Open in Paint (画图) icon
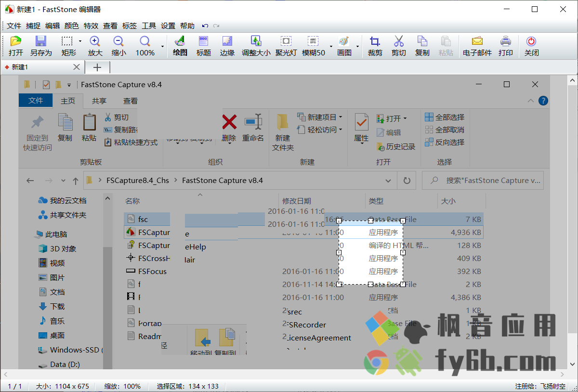Viewport: 578px width, 392px height. [x=344, y=46]
